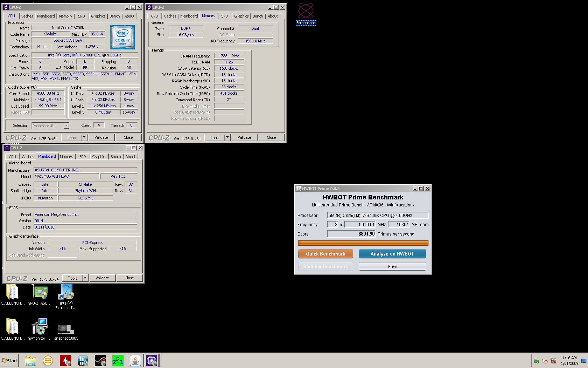Viewport: 588px width, 368px height.
Task: Open the muted volume tray icon
Action: pyautogui.click(x=545, y=361)
